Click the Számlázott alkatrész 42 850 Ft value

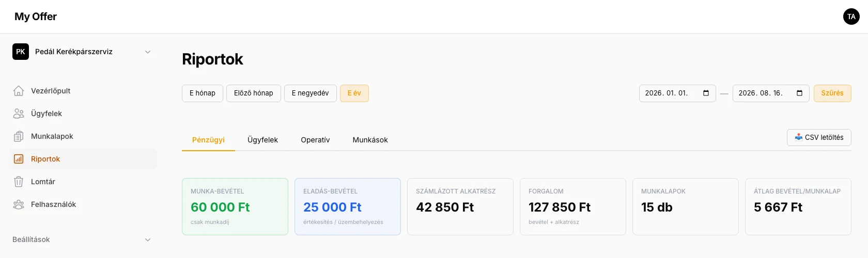[x=445, y=207]
